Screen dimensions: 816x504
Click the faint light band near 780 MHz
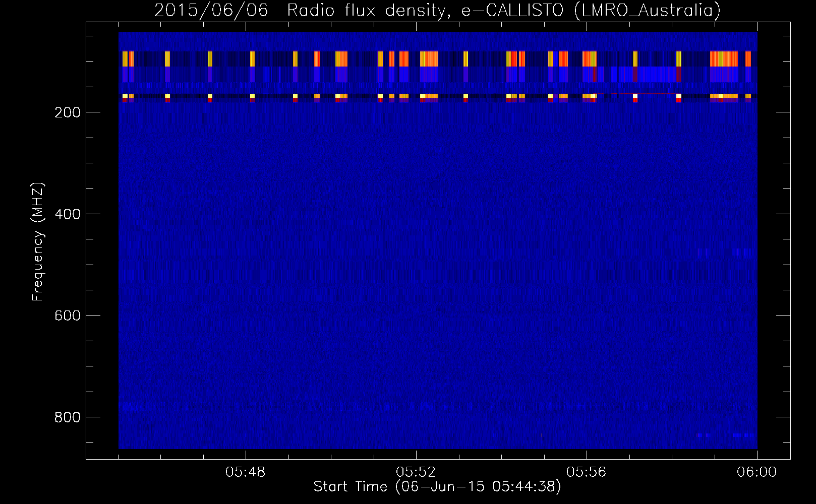click(438, 406)
